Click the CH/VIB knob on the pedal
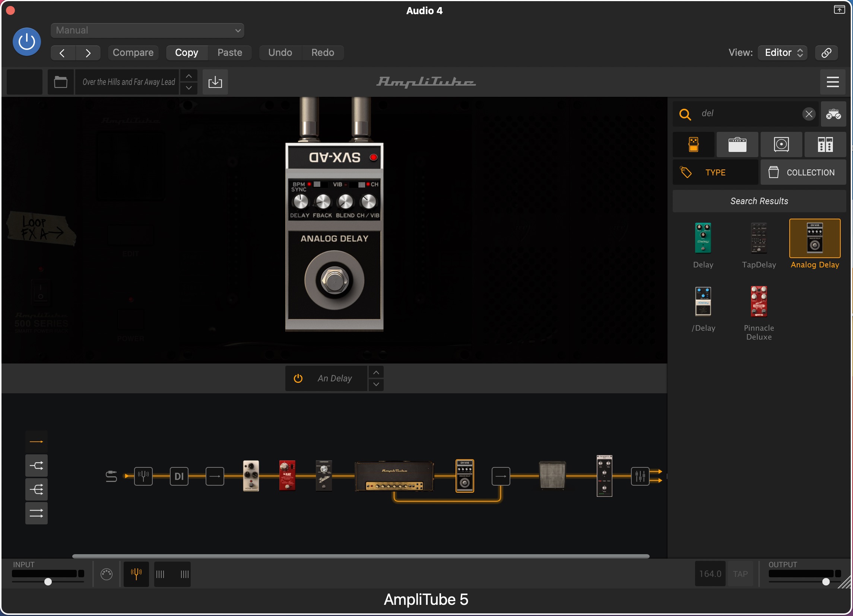The height and width of the screenshot is (616, 853). point(368,202)
